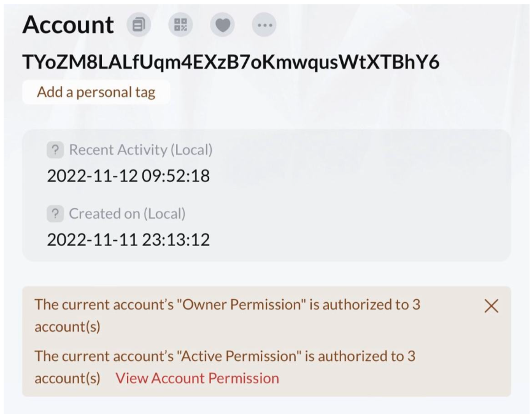Open the View Account Permission link
The image size is (532, 415).
click(x=198, y=378)
